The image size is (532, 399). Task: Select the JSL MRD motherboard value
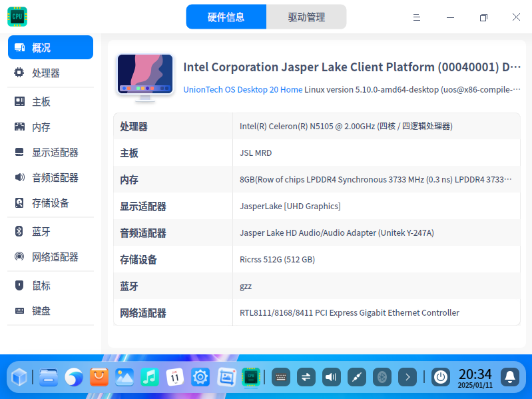tap(256, 153)
